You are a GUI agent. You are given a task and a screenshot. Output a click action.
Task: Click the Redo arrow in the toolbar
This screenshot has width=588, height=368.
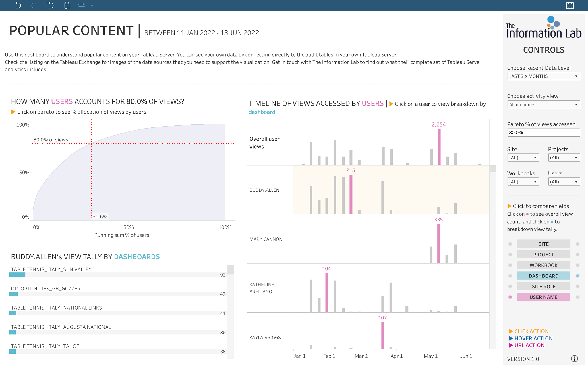[x=34, y=5]
